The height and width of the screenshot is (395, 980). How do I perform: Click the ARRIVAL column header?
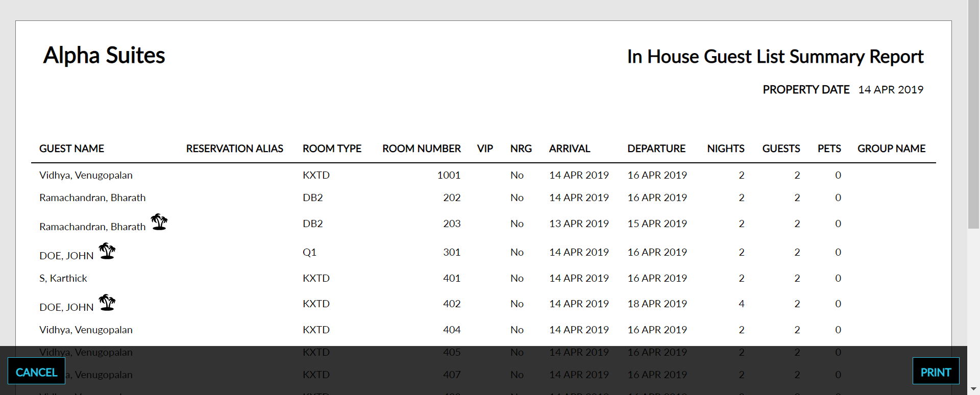(x=570, y=149)
